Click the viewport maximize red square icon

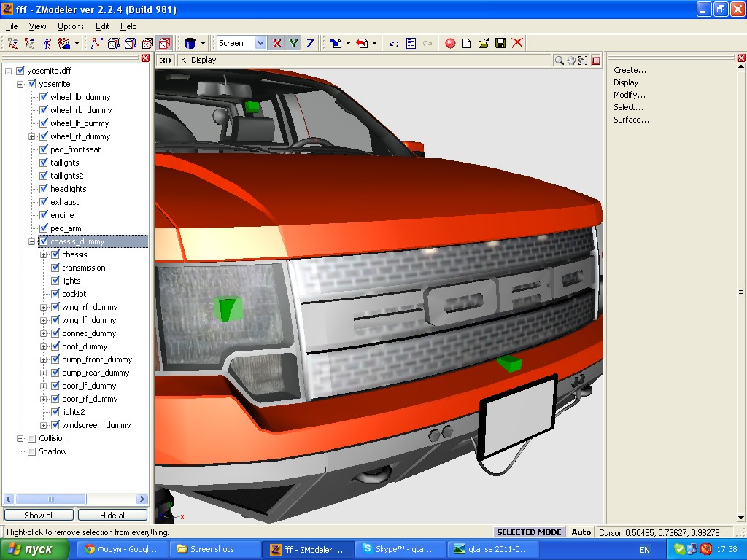coord(596,61)
